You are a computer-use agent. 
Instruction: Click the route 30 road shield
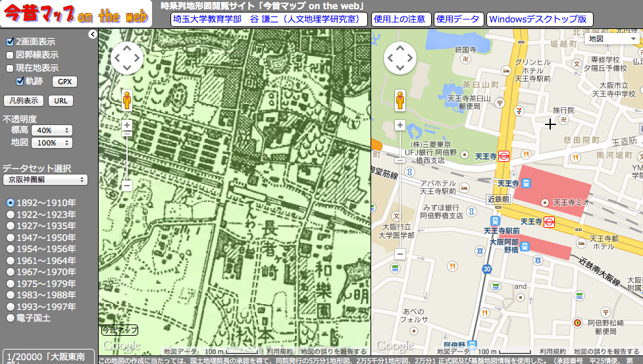pos(487,269)
